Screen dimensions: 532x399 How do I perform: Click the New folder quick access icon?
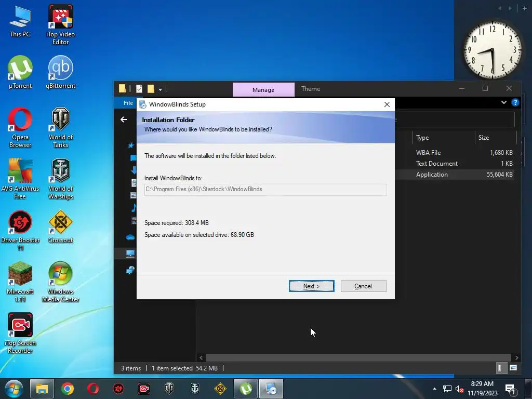pyautogui.click(x=151, y=89)
